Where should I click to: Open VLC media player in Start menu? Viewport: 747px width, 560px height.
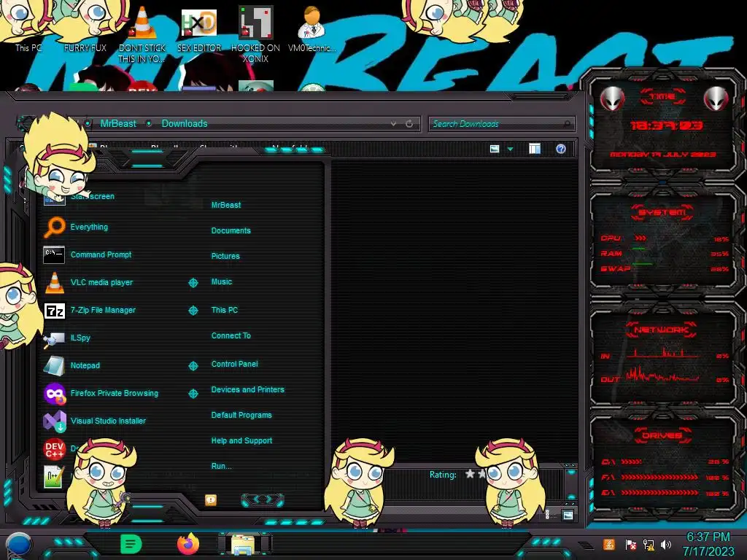89,282
